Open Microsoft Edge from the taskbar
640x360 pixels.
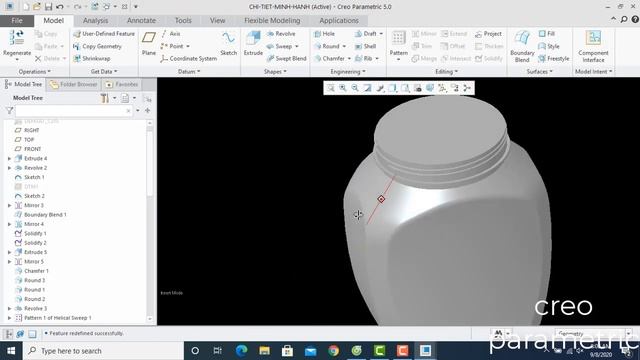(x=241, y=351)
